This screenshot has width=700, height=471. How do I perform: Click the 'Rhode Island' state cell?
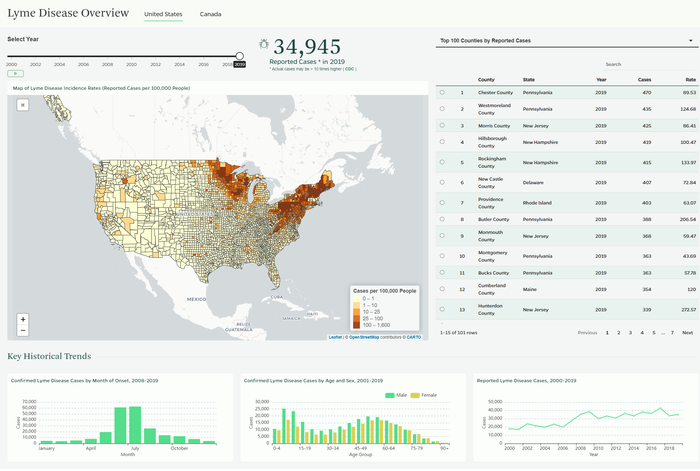point(537,203)
